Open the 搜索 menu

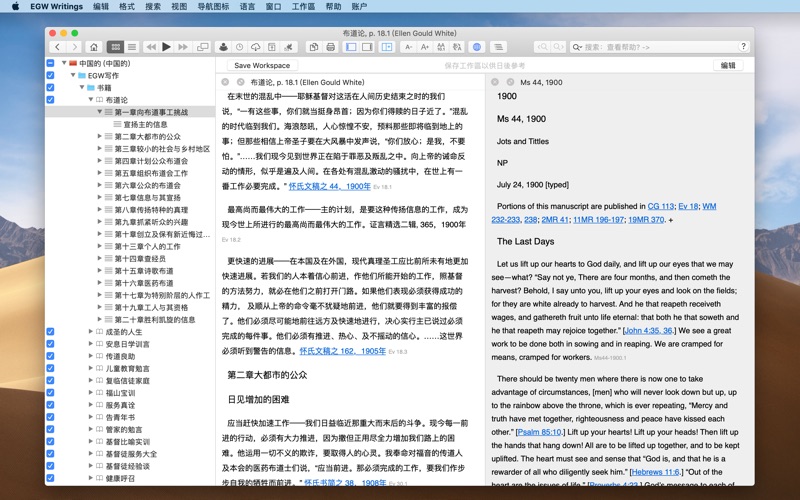(153, 6)
